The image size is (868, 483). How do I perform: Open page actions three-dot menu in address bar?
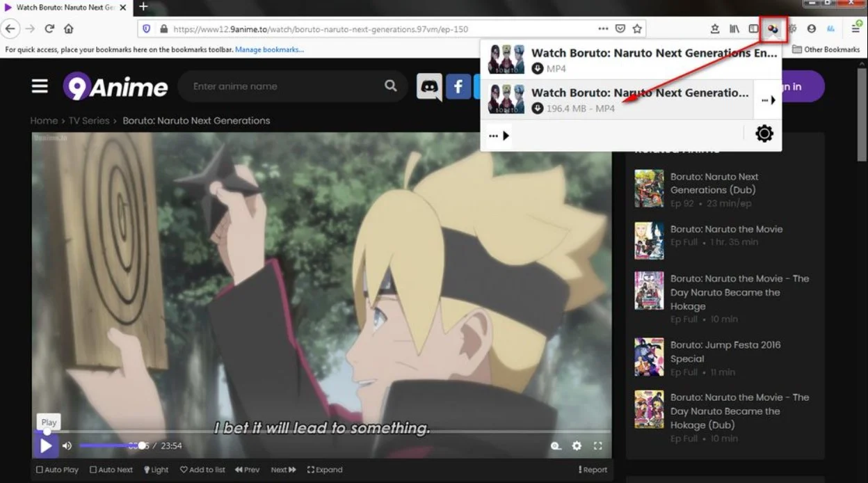(603, 29)
